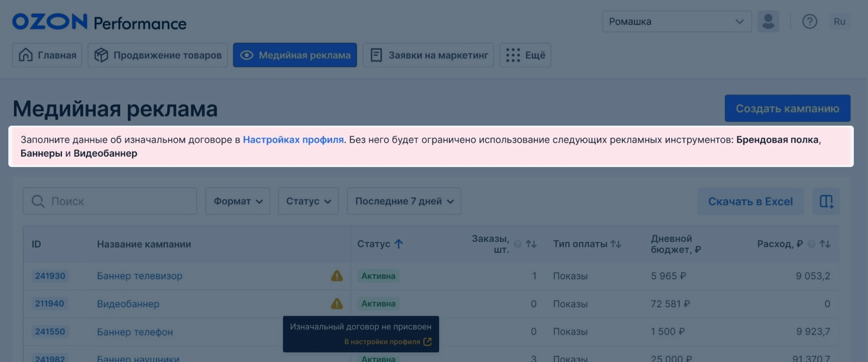Image resolution: width=868 pixels, height=362 pixels.
Task: Open campaign ID 241930
Action: 50,276
